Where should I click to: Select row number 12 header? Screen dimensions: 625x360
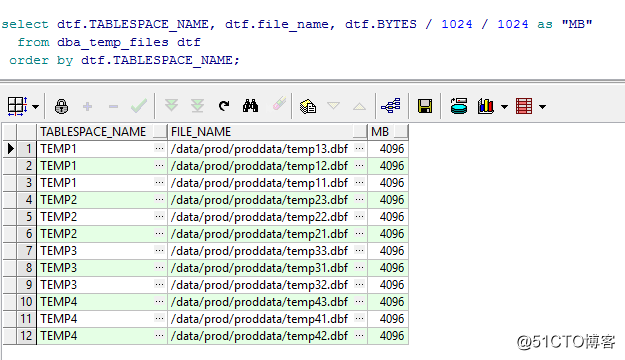click(26, 336)
